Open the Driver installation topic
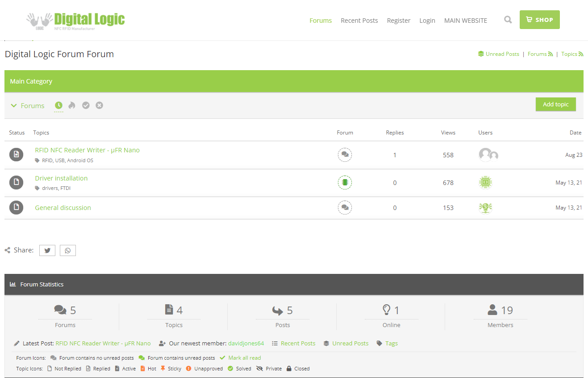The image size is (588, 378). pyautogui.click(x=61, y=178)
